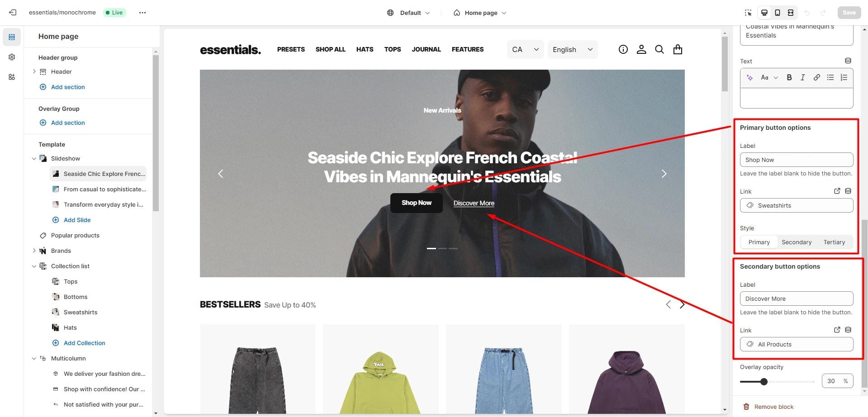This screenshot has height=417, width=868.
Task: Click the primary button Label input field
Action: tap(797, 160)
